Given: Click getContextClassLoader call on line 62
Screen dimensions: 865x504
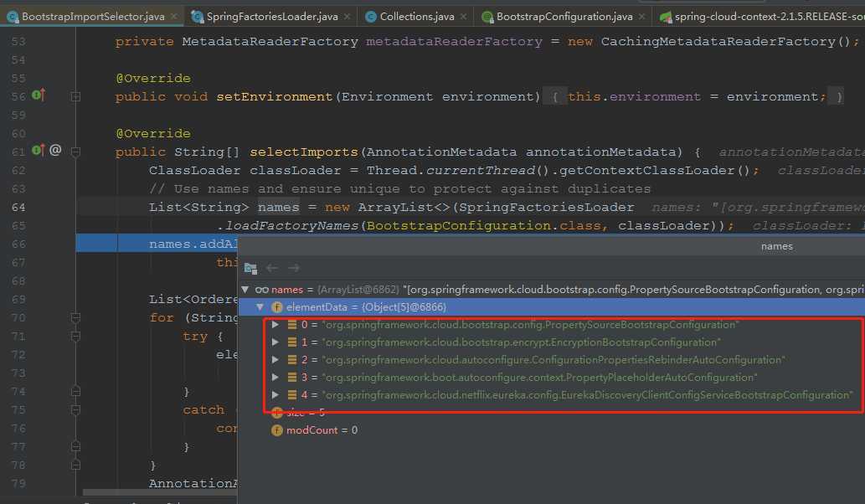Looking at the screenshot, I should [x=647, y=171].
